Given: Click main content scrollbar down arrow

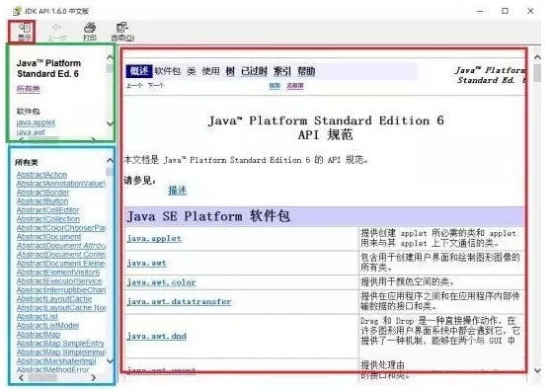Looking at the screenshot, I should 537,370.
